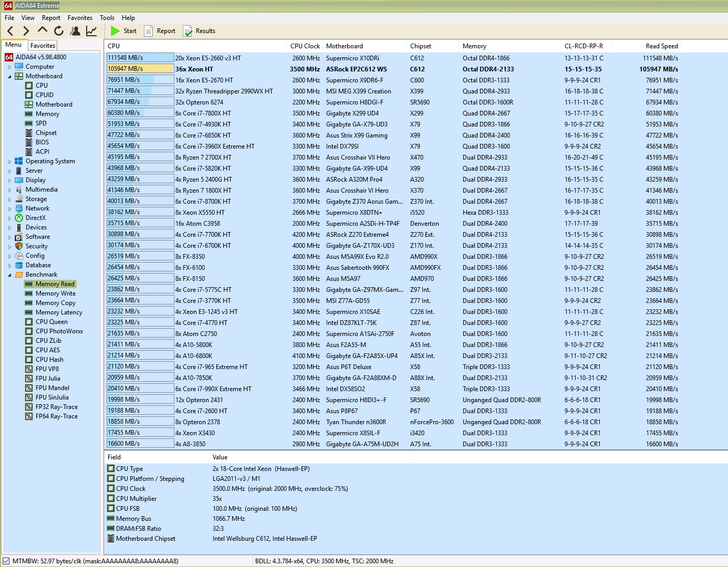Open the Tools menu

point(107,18)
